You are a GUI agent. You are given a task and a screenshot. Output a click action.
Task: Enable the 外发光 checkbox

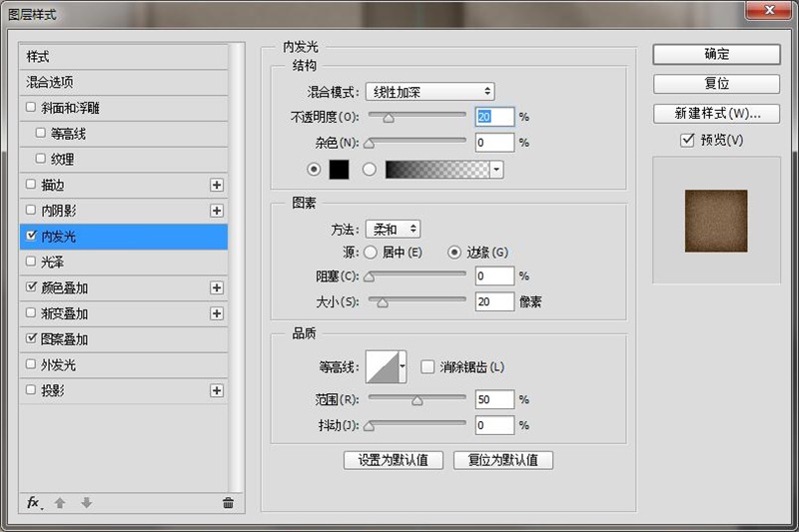(x=31, y=364)
